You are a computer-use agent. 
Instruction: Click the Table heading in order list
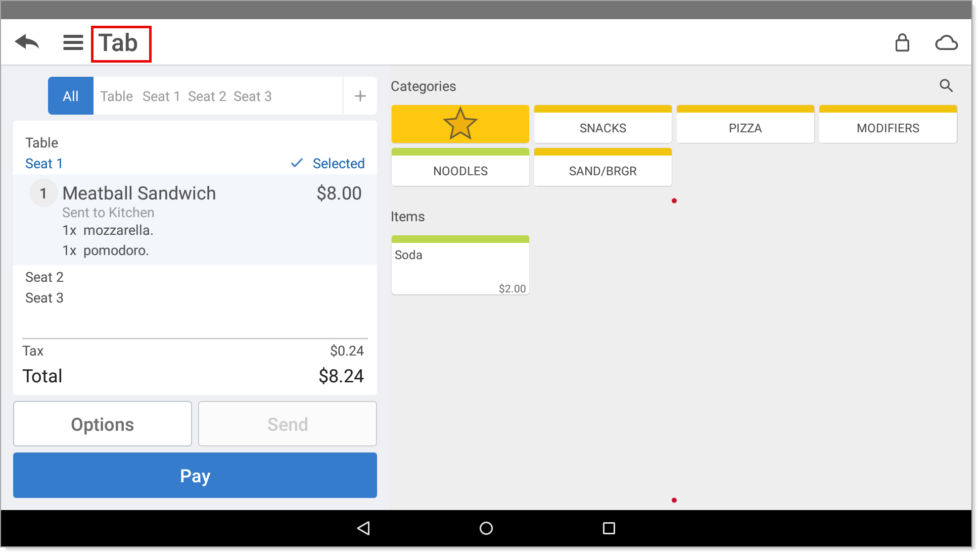(x=42, y=143)
